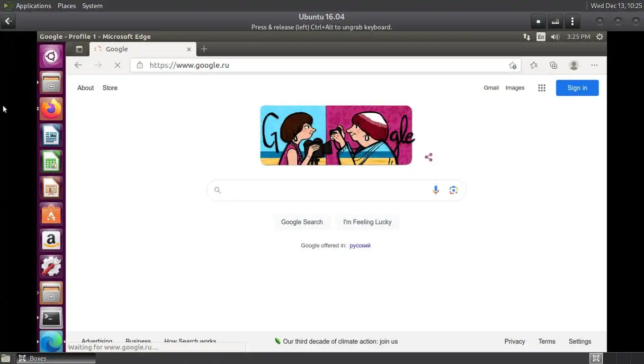The image size is (644, 364).
Task: Open footer Settings menu
Action: (580, 341)
